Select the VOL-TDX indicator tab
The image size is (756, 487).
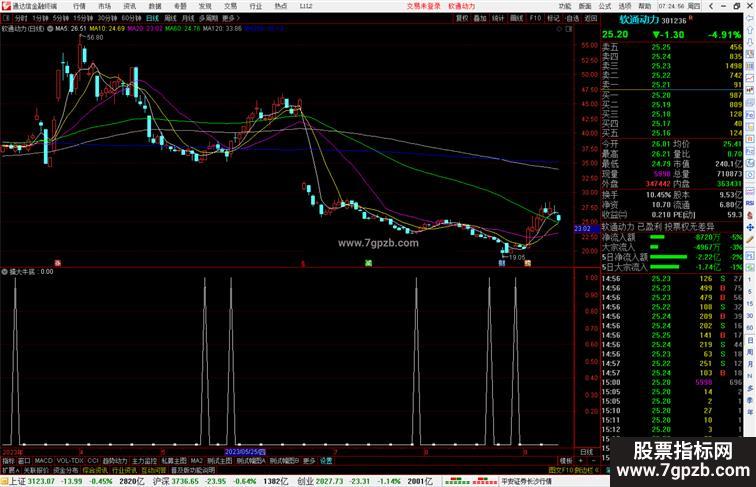coord(70,461)
